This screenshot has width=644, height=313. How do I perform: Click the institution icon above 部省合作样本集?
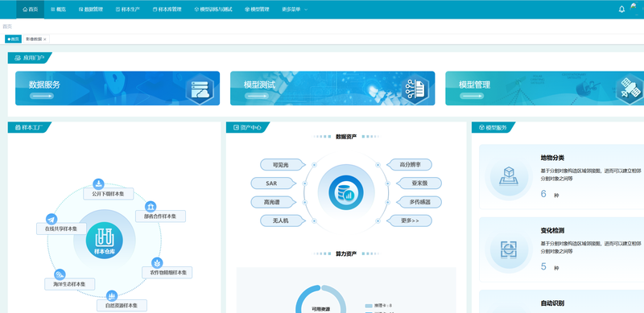(151, 206)
